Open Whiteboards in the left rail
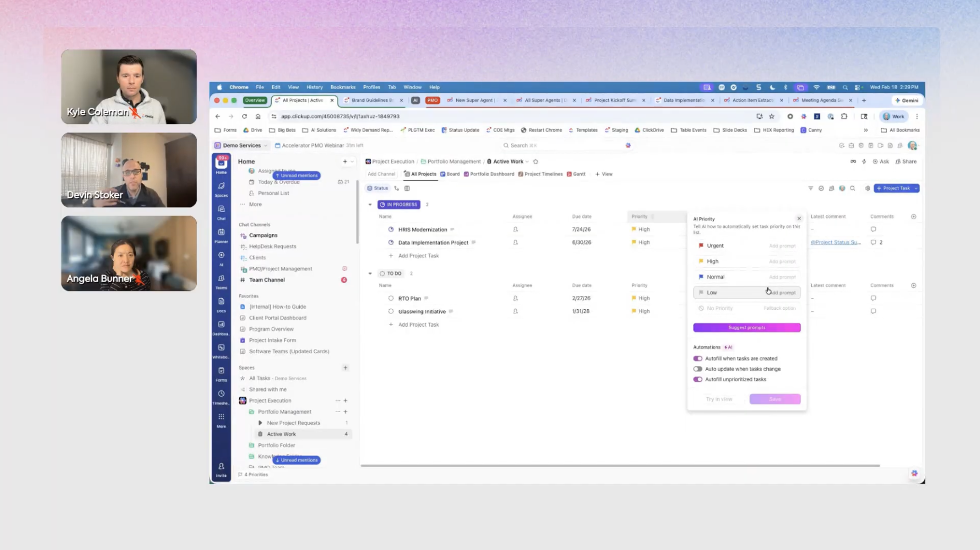Screen dimensions: 980x550 tap(221, 351)
